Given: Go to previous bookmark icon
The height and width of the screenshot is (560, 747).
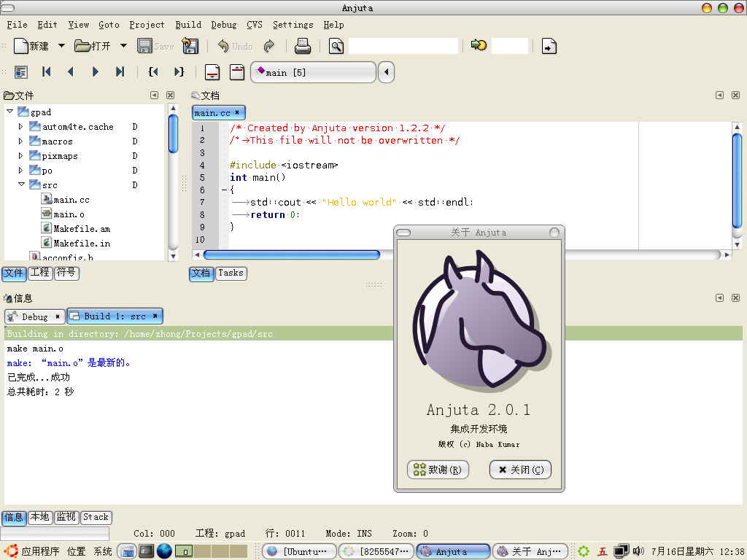Looking at the screenshot, I should [71, 72].
